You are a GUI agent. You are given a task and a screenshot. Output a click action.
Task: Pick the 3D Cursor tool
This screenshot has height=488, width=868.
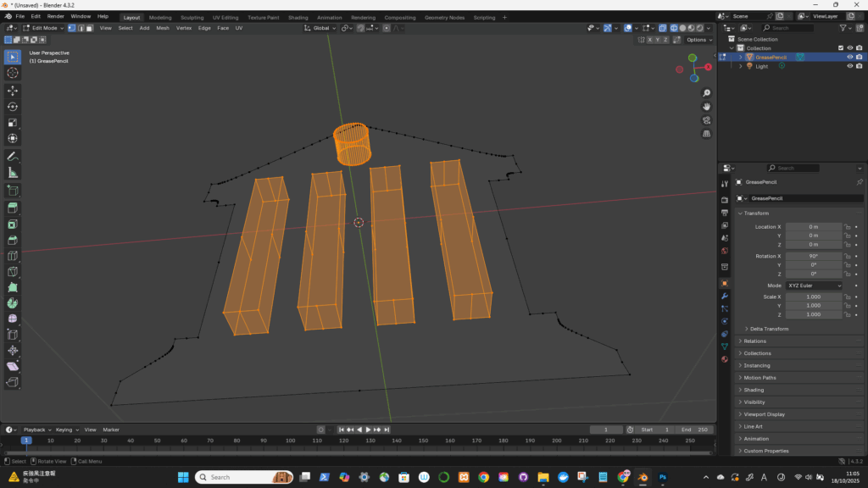[13, 73]
